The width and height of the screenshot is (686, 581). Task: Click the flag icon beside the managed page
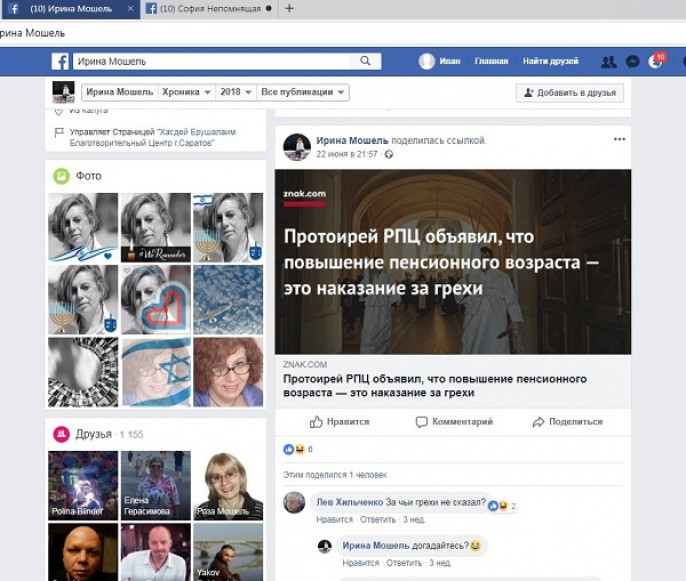(x=59, y=132)
